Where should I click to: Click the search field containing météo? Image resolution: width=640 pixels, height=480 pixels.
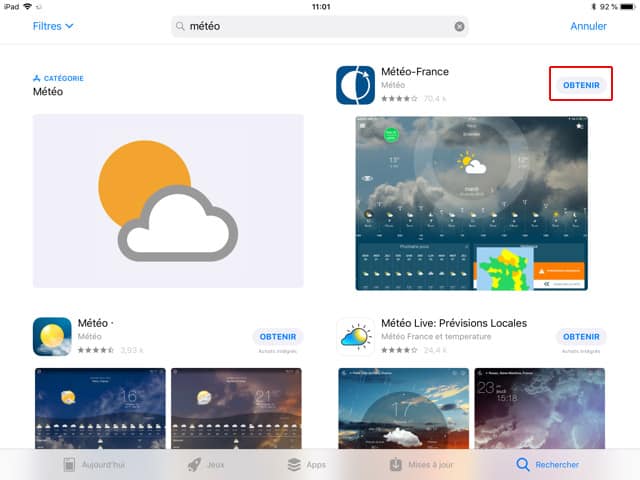point(318,27)
